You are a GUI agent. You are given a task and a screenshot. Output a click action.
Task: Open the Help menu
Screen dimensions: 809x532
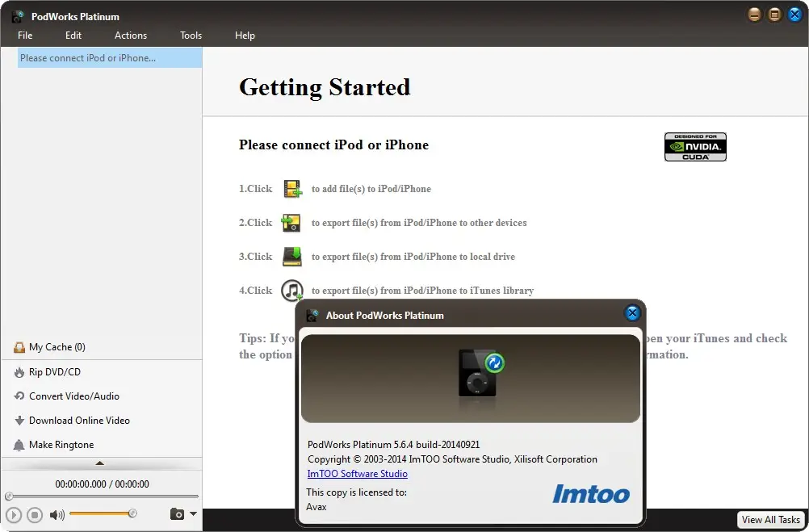click(x=245, y=35)
